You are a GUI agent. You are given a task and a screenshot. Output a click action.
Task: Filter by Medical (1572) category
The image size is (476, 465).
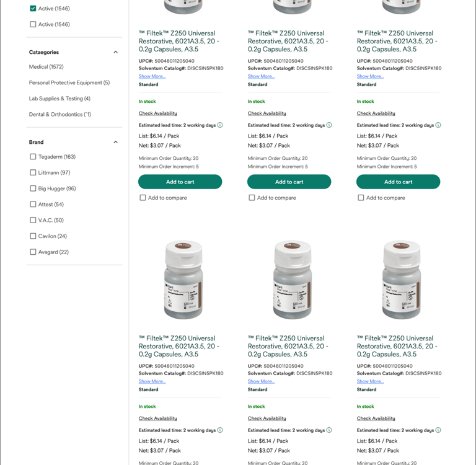(46, 67)
